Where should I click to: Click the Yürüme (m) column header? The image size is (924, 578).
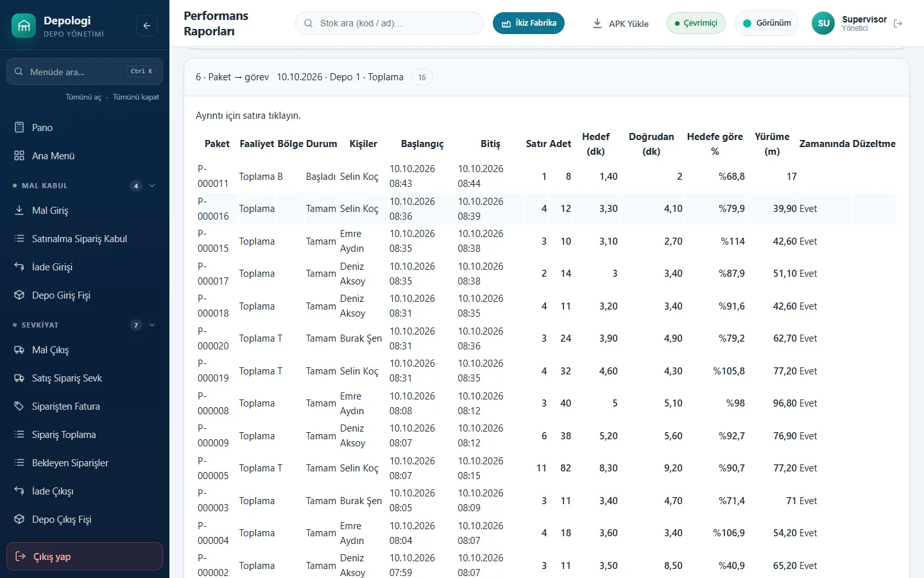[x=772, y=144]
